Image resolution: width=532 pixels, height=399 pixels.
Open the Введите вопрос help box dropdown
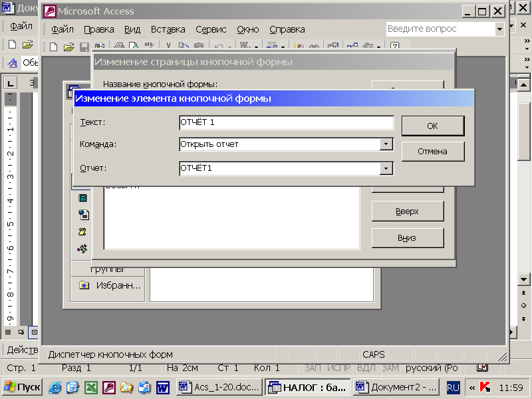(x=499, y=29)
